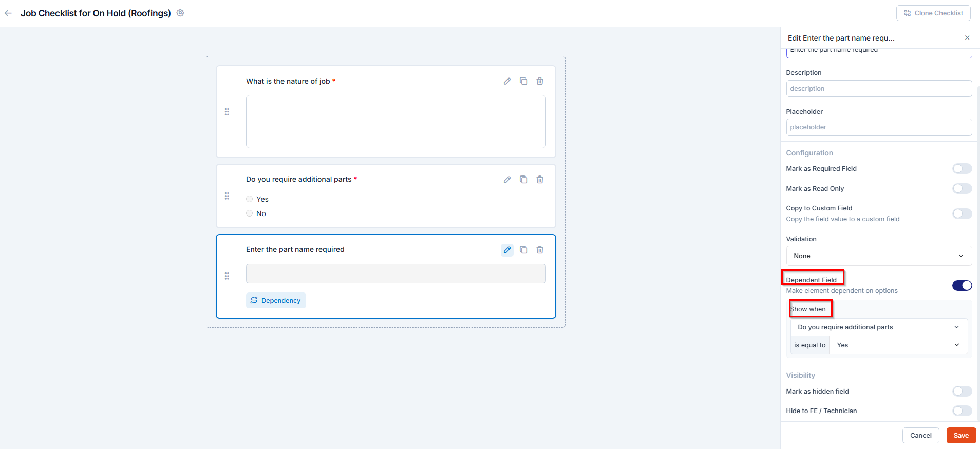Click the Cancel button
The width and height of the screenshot is (980, 449).
920,436
